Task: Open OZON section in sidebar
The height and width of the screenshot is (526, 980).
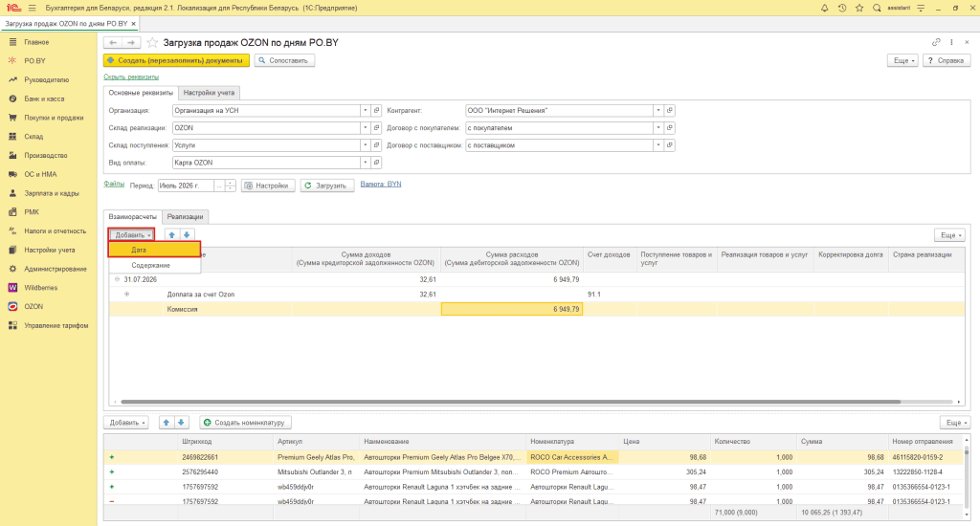Action: click(33, 307)
